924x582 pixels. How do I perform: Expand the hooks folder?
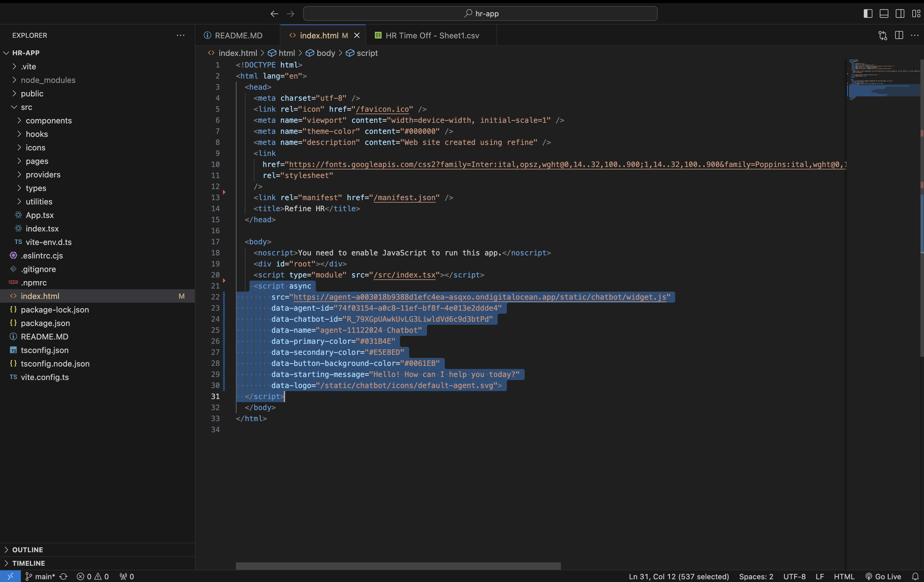(97, 134)
